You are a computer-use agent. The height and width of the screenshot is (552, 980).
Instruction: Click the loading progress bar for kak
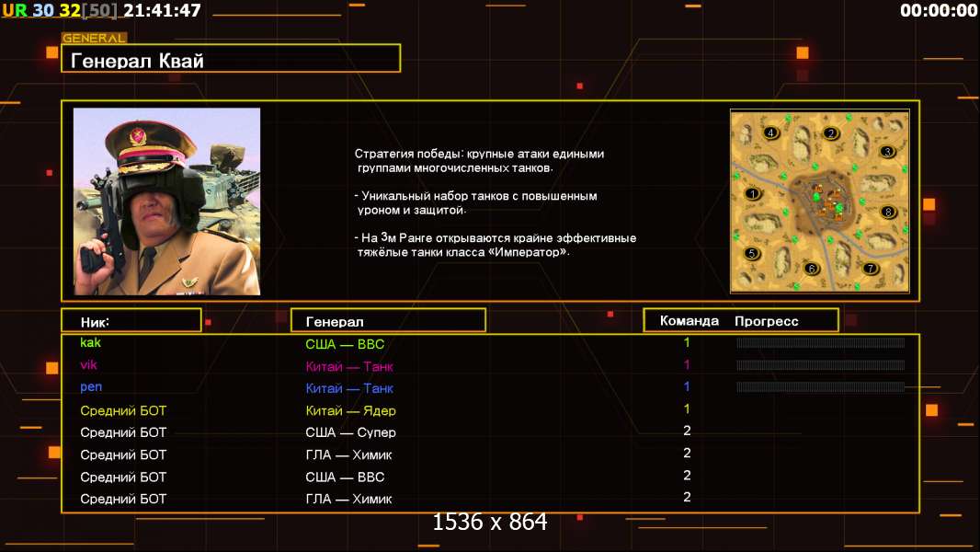click(820, 342)
